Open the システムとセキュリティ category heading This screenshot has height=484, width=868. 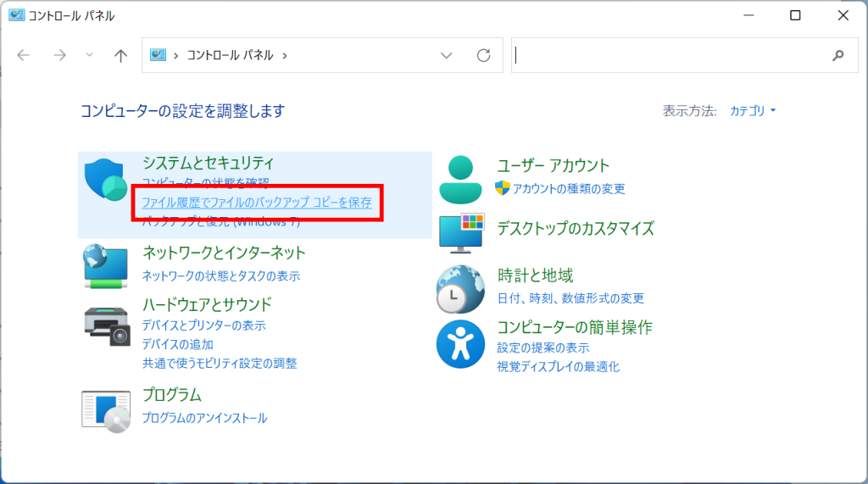click(x=208, y=163)
